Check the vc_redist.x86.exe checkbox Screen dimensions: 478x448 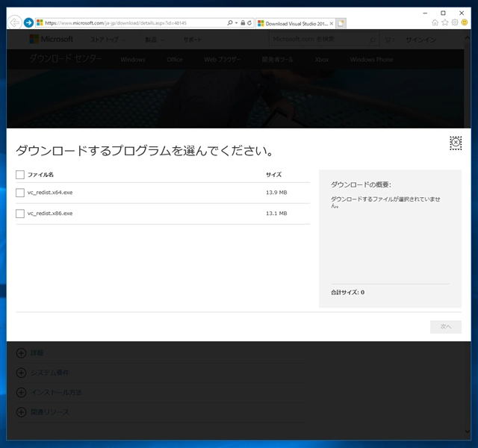(x=20, y=214)
